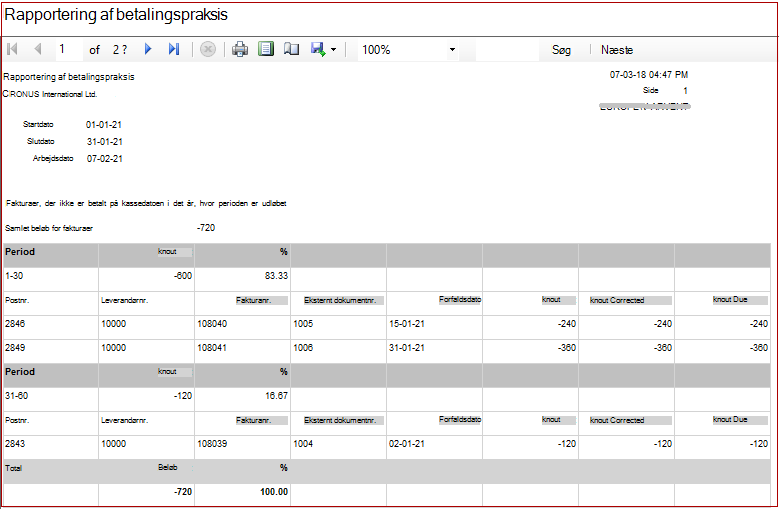The width and height of the screenshot is (779, 509).
Task: Go to the next report page
Action: (148, 49)
